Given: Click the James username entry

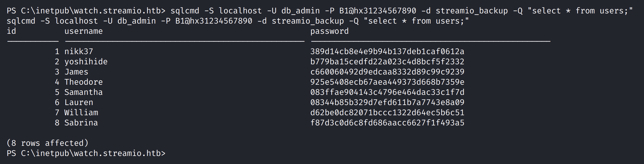Looking at the screenshot, I should coord(76,72).
